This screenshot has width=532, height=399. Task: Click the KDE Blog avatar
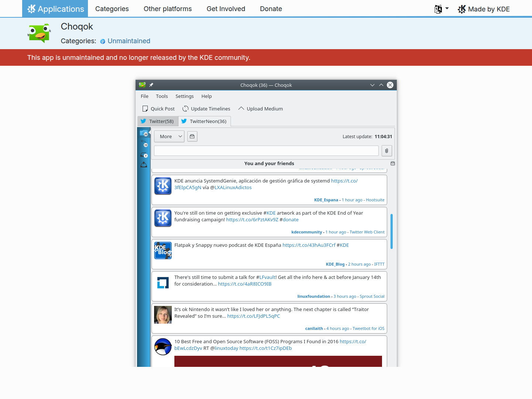click(x=163, y=250)
